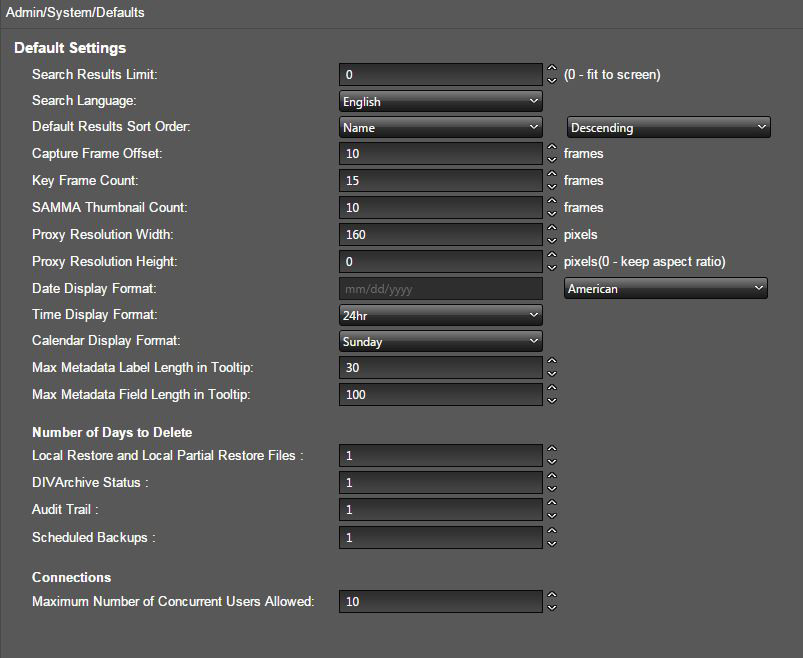Decrease Local Restore Files days to delete

552,462
